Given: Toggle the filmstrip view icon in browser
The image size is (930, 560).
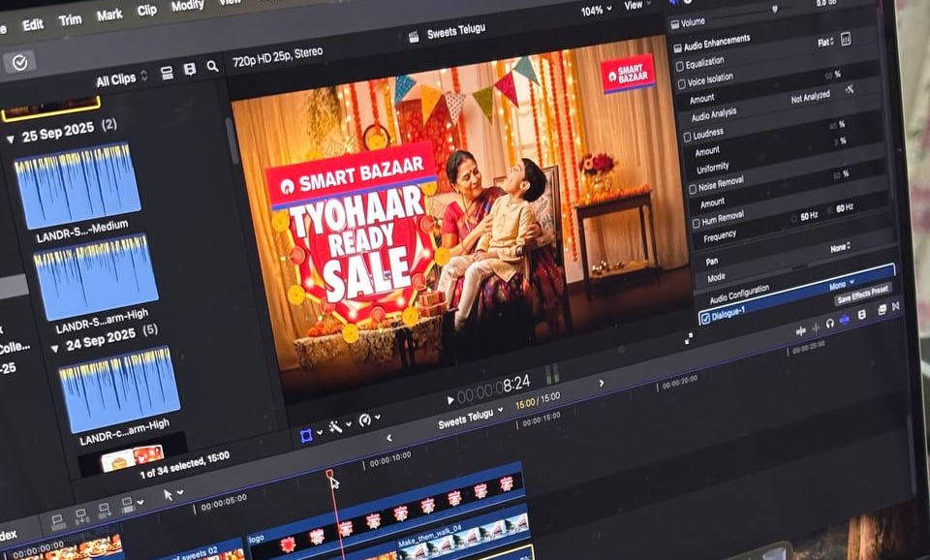Looking at the screenshot, I should 190,70.
